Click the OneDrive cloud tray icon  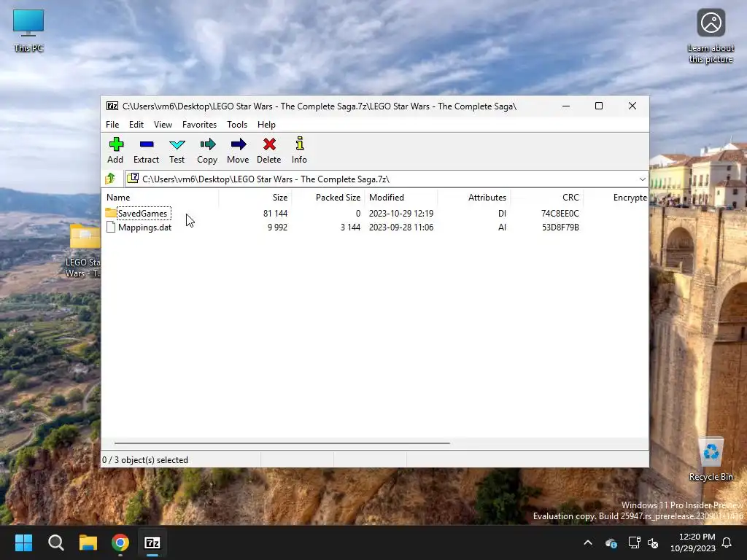(x=611, y=542)
